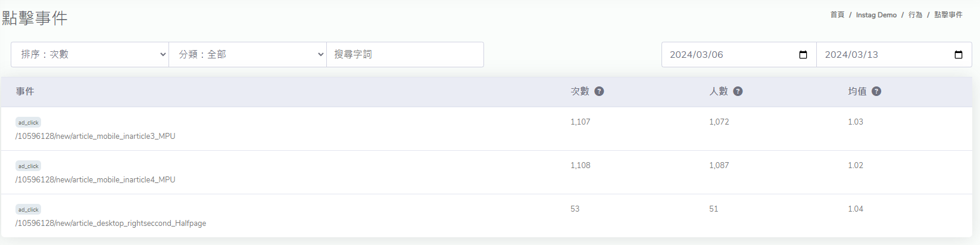Open calendar picker for start date 2024/03/06
The image size is (980, 245).
pos(803,55)
